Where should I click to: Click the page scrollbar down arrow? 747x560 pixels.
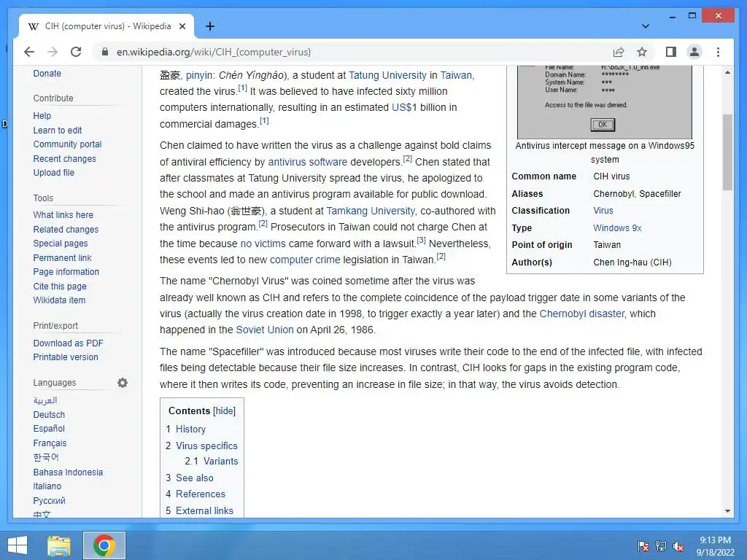727,511
